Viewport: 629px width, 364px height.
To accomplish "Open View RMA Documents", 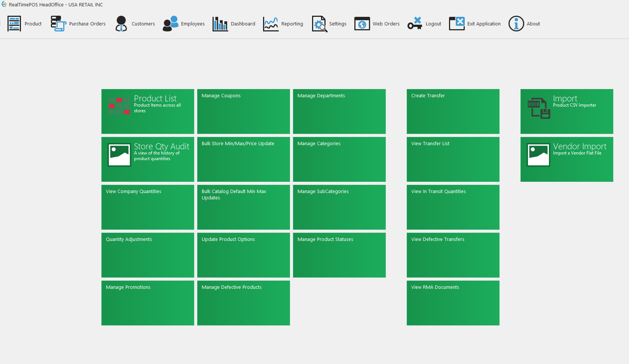I will tap(453, 303).
